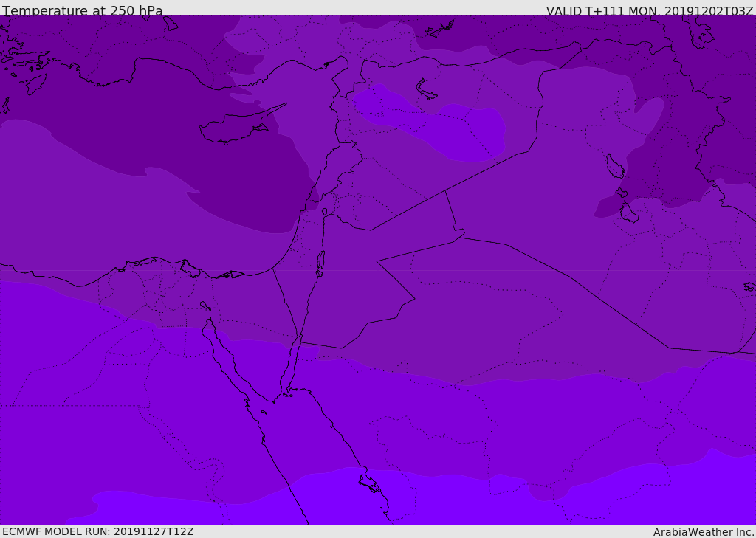Click the 'VALID T+111 MON. 20191202T03Z' label

650,10
